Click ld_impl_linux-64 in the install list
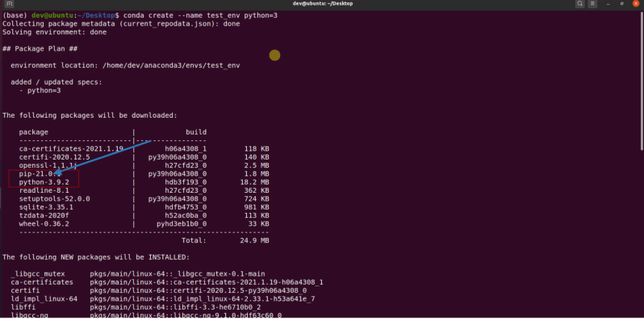 pos(44,299)
